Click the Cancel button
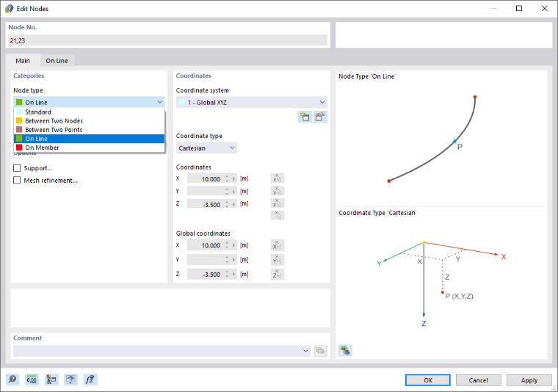558x392 pixels. pos(478,380)
